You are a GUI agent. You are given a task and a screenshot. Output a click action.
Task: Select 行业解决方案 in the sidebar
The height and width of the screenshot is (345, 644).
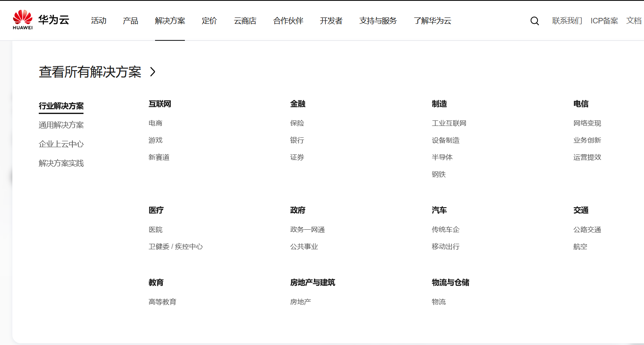click(x=61, y=107)
